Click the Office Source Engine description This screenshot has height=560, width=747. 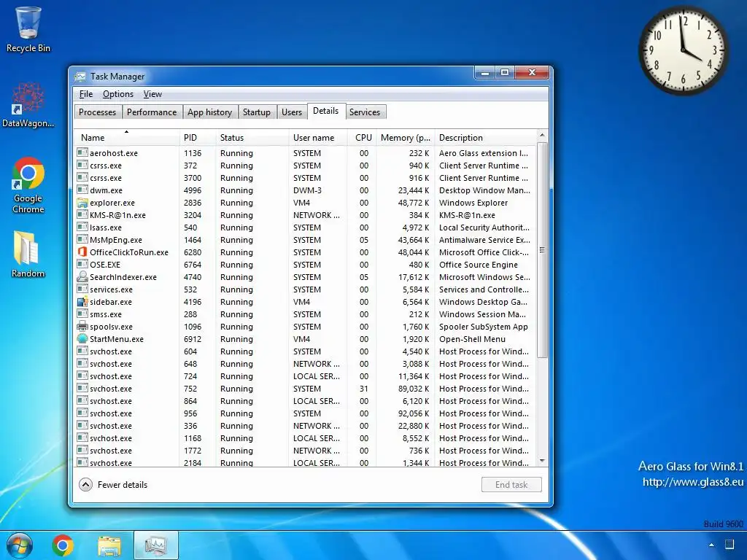click(x=479, y=265)
